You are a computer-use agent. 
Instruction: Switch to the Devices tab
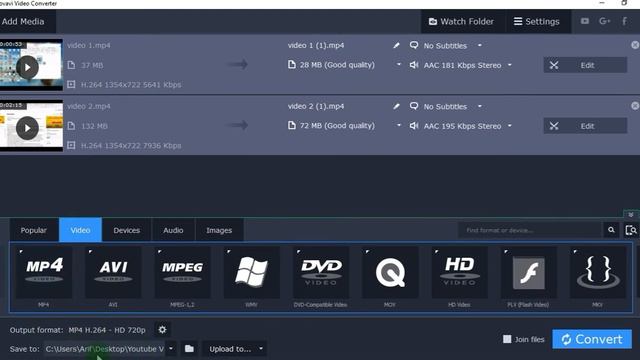point(127,230)
